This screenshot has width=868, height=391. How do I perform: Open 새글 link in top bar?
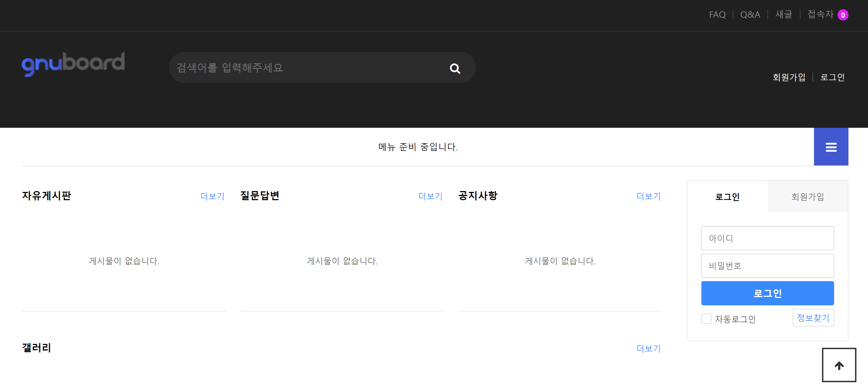point(783,15)
